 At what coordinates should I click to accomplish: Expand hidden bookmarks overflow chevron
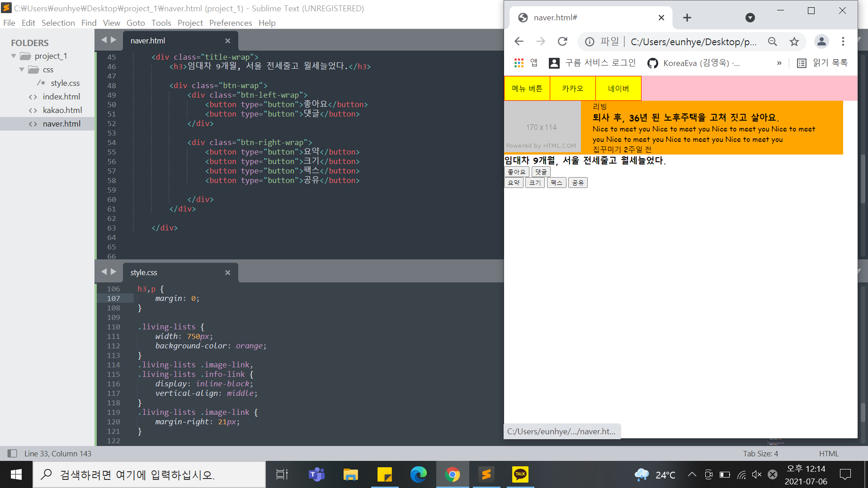point(779,63)
